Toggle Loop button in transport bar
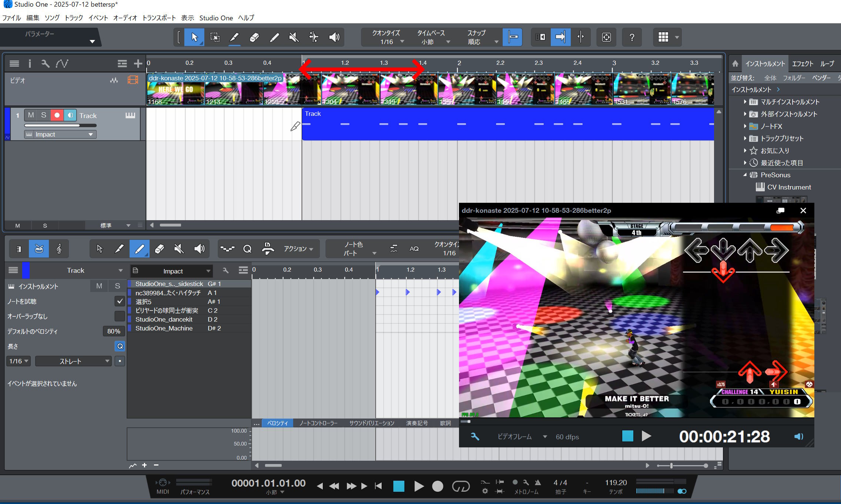This screenshot has height=504, width=841. coord(461,486)
